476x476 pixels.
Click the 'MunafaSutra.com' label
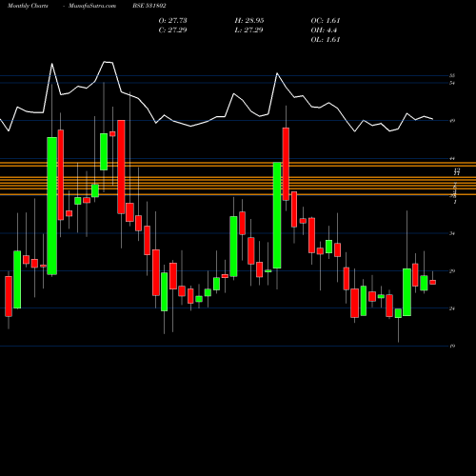click(x=92, y=6)
